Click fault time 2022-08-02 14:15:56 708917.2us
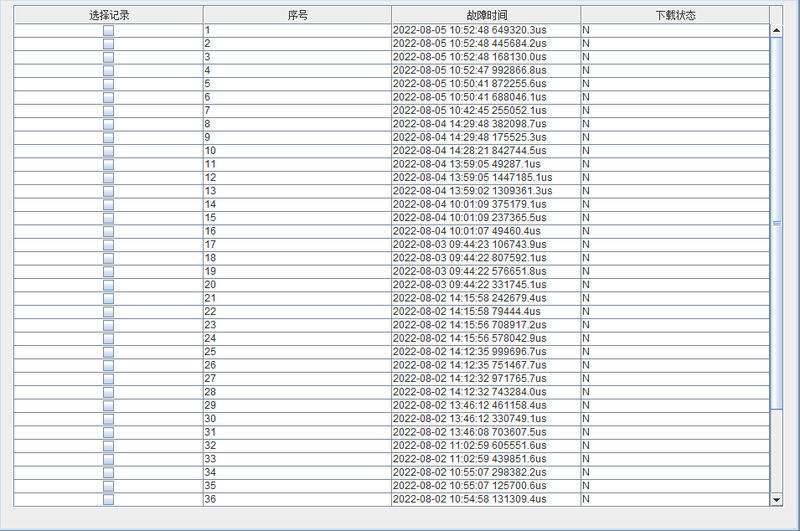The image size is (800, 531). pos(486,325)
